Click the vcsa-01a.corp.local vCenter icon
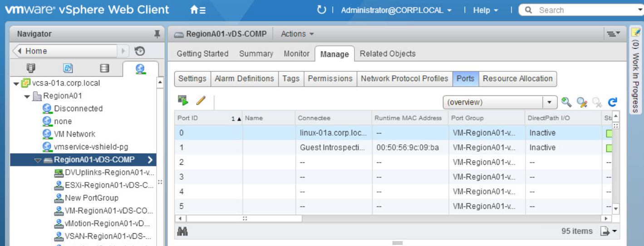The width and height of the screenshot is (644, 246). [26, 83]
